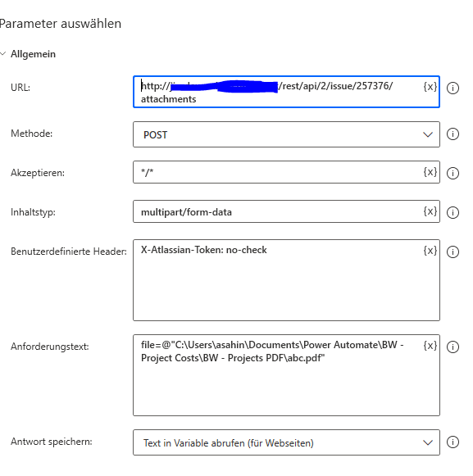Show info for Methode parameter

pyautogui.click(x=453, y=134)
